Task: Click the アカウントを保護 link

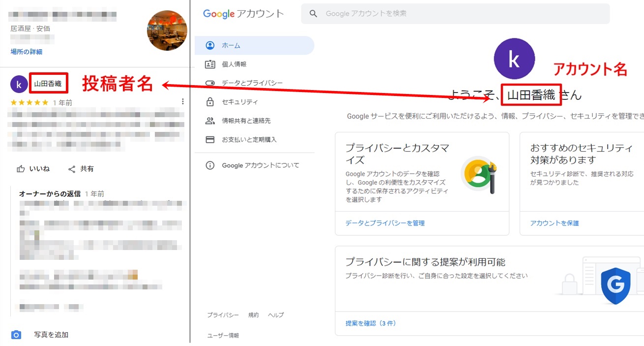Action: 554,223
